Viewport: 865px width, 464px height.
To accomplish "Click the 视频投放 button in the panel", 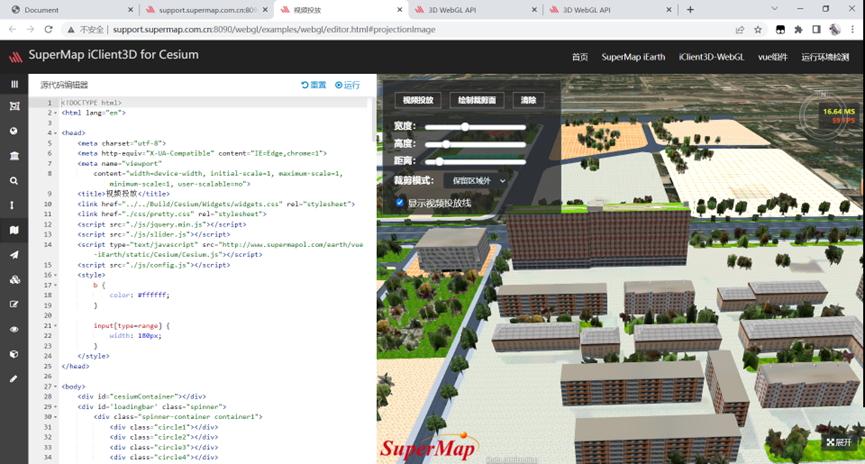I will click(x=418, y=100).
